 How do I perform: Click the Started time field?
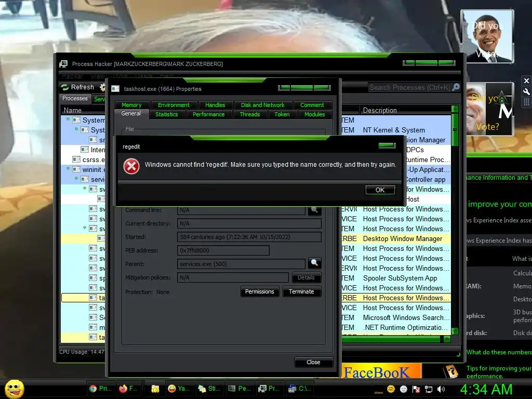[249, 237]
